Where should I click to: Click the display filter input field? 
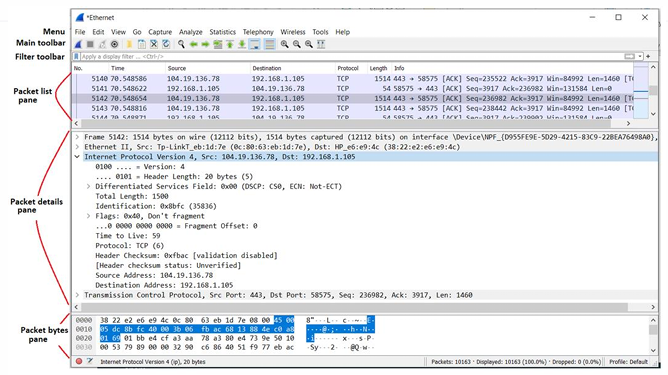coord(351,56)
